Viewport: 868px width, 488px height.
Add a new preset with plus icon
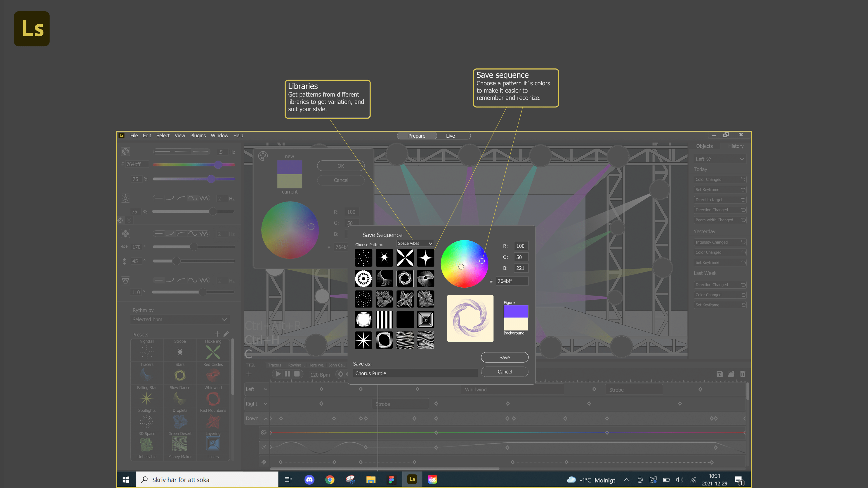point(217,334)
